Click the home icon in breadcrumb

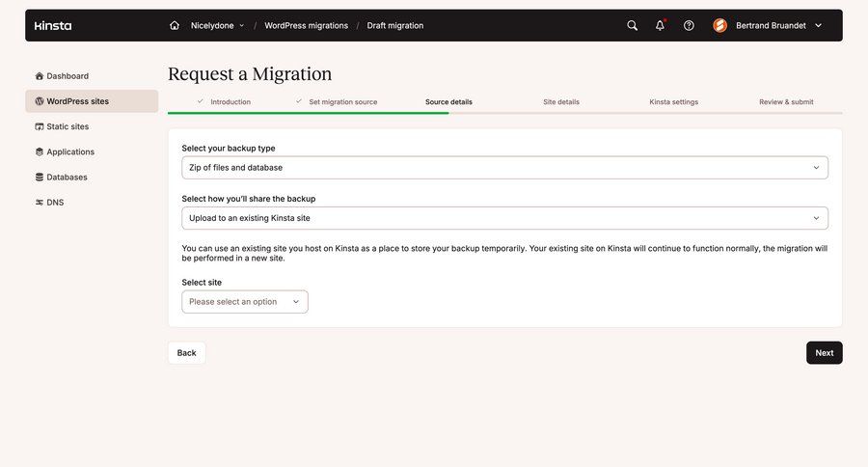coord(175,26)
